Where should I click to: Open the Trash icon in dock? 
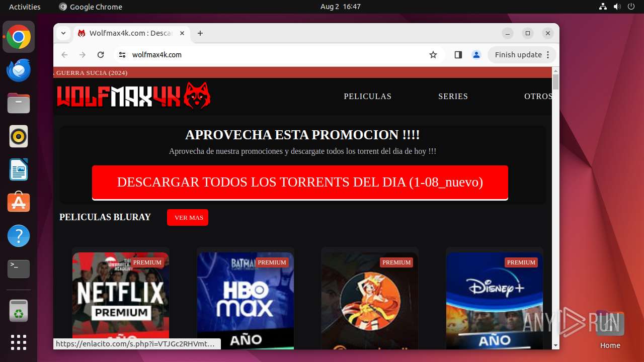[x=19, y=311]
